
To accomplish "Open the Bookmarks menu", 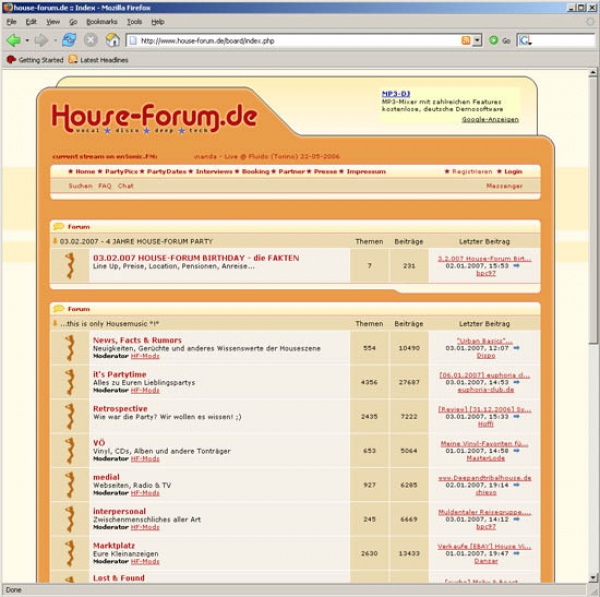I will [102, 22].
